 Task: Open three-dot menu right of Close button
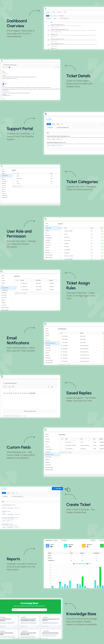coord(56,387)
